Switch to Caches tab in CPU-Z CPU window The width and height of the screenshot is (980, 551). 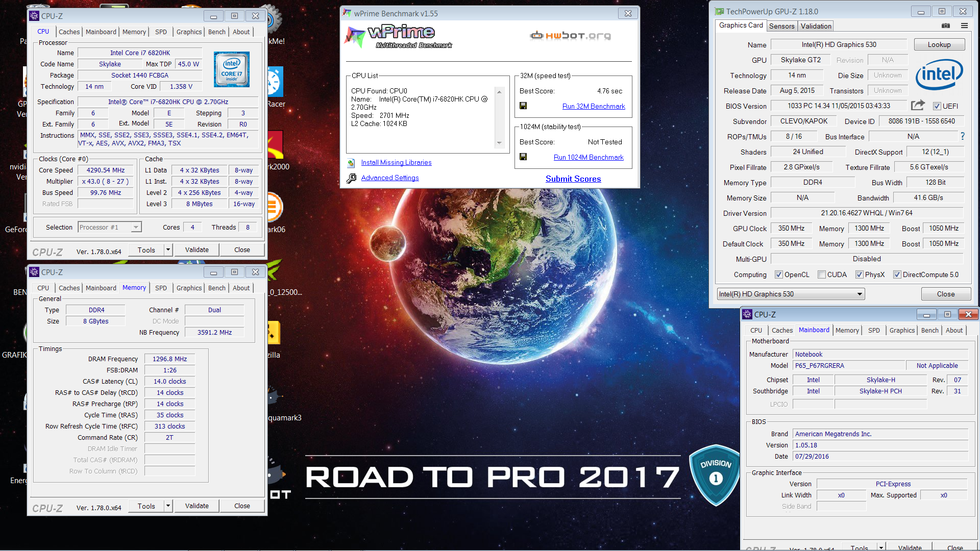(69, 32)
